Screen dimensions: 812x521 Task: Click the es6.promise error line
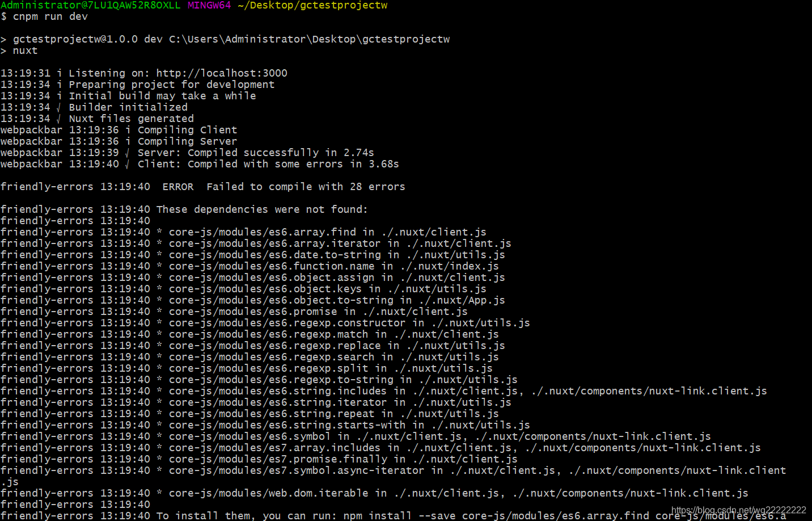tap(234, 312)
